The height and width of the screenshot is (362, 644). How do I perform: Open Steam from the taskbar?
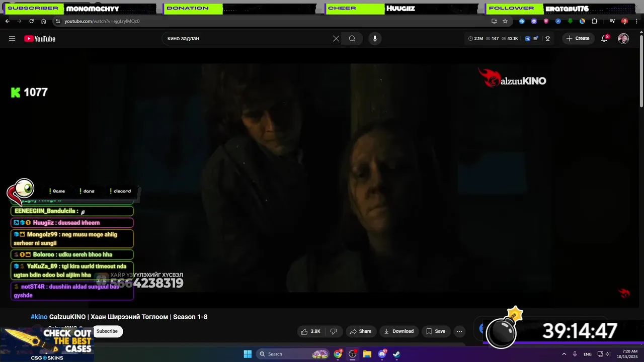(396, 354)
